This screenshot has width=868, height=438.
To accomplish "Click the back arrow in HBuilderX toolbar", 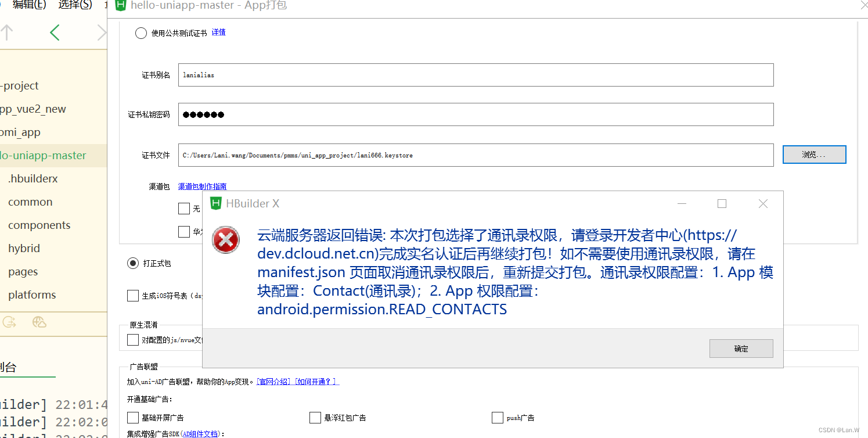I will (x=55, y=33).
